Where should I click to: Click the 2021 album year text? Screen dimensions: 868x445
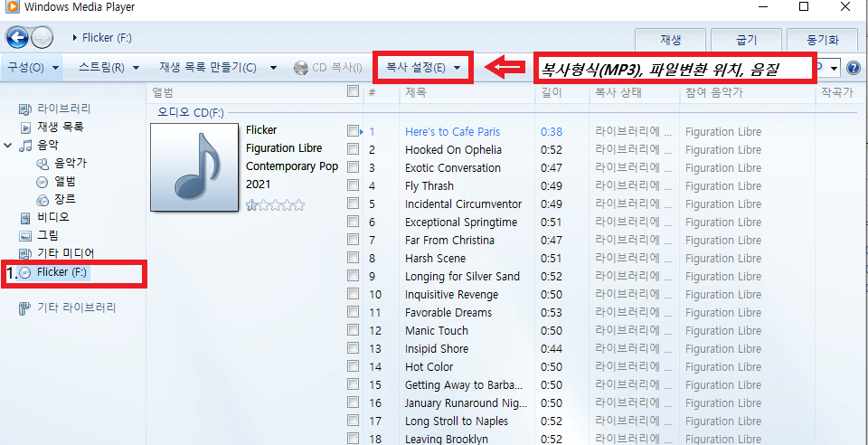(x=258, y=185)
